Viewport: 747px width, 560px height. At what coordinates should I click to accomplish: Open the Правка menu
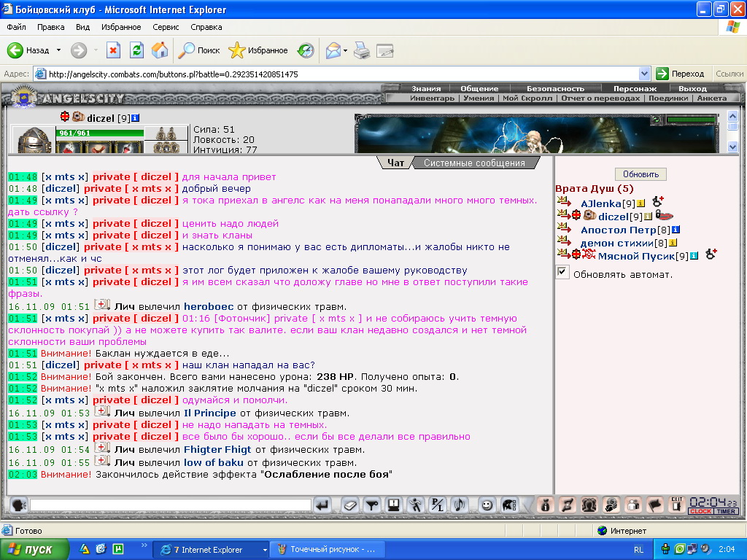point(50,27)
